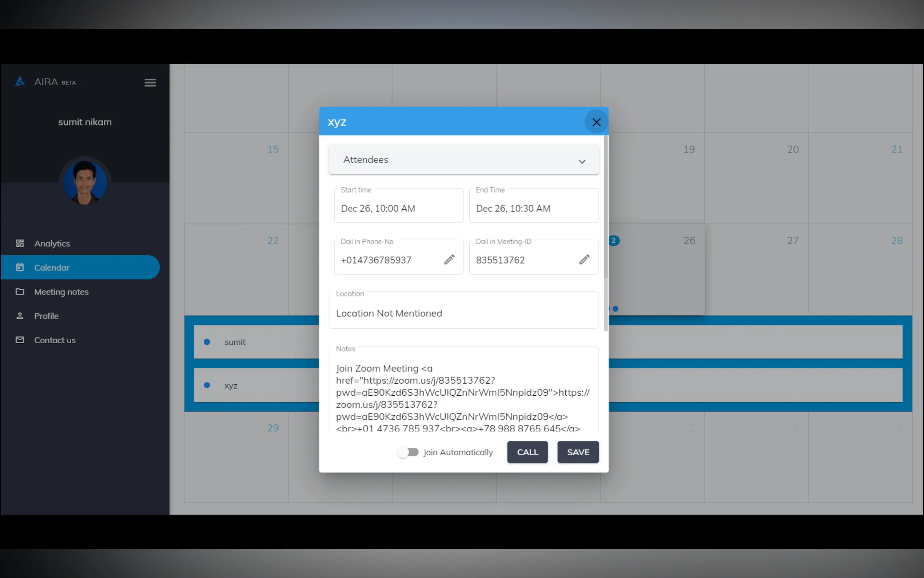
Task: Toggle the Join Automatically switch
Action: 407,452
